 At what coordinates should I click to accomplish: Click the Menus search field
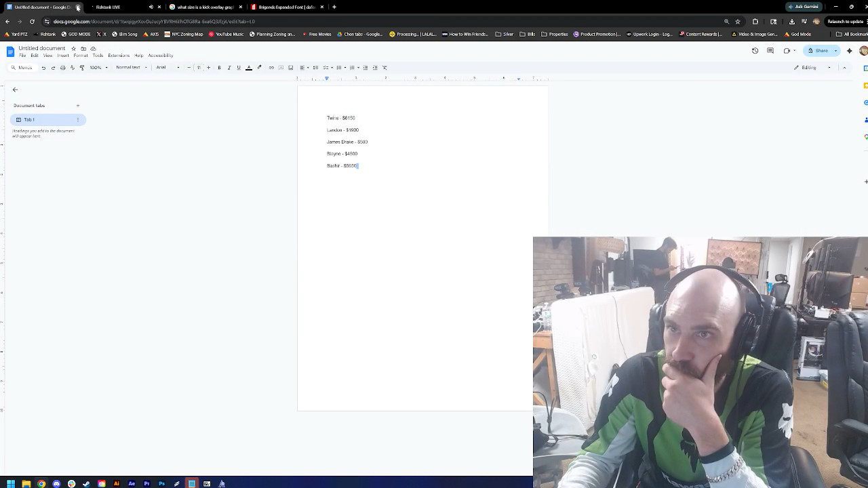22,68
